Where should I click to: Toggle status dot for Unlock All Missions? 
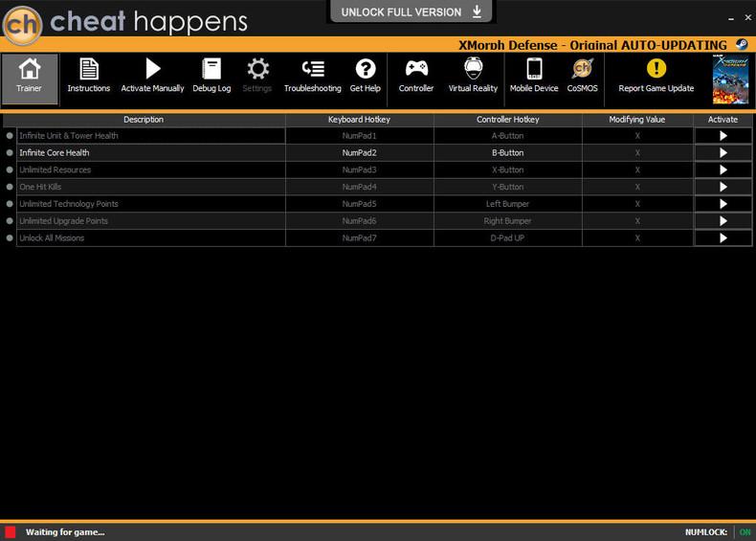point(10,237)
